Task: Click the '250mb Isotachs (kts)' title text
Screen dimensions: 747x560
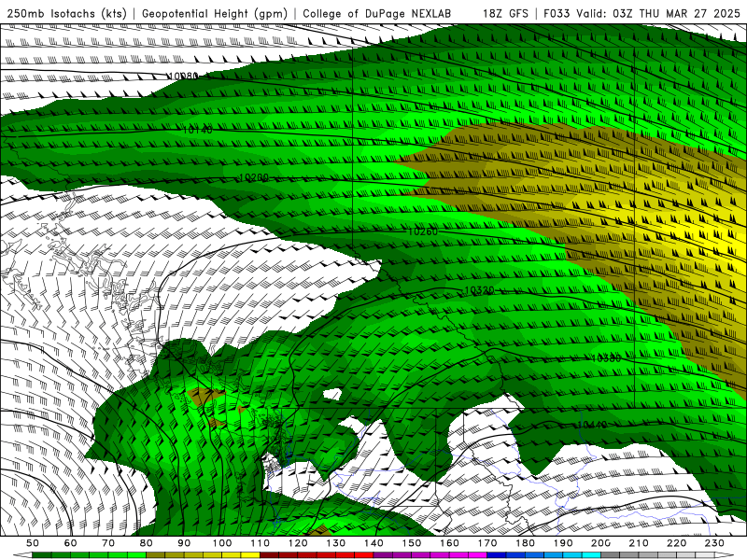Action: coord(67,14)
